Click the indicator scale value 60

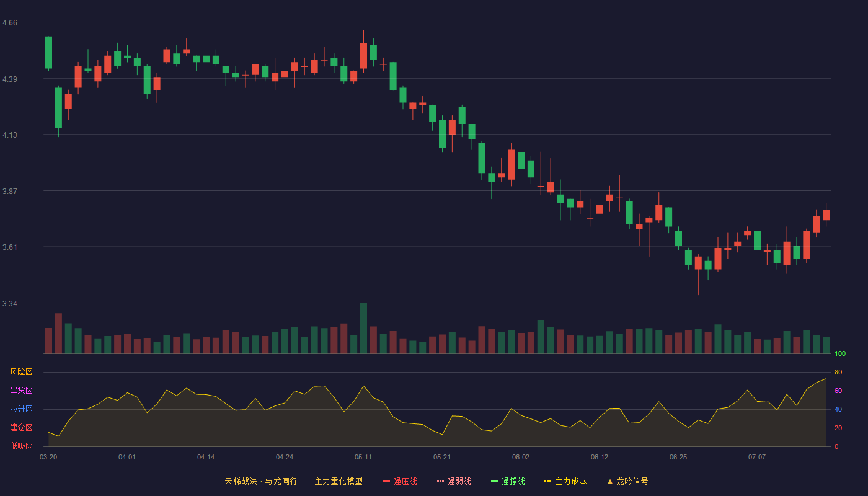click(x=838, y=391)
